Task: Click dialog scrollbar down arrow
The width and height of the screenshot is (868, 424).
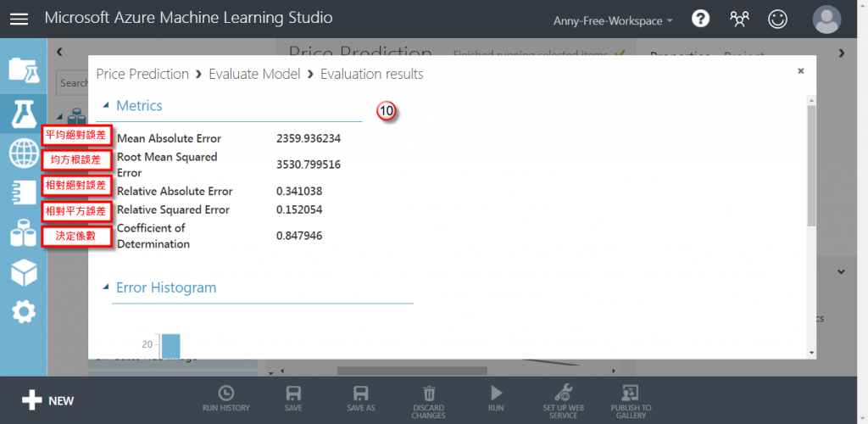Action: [x=811, y=353]
